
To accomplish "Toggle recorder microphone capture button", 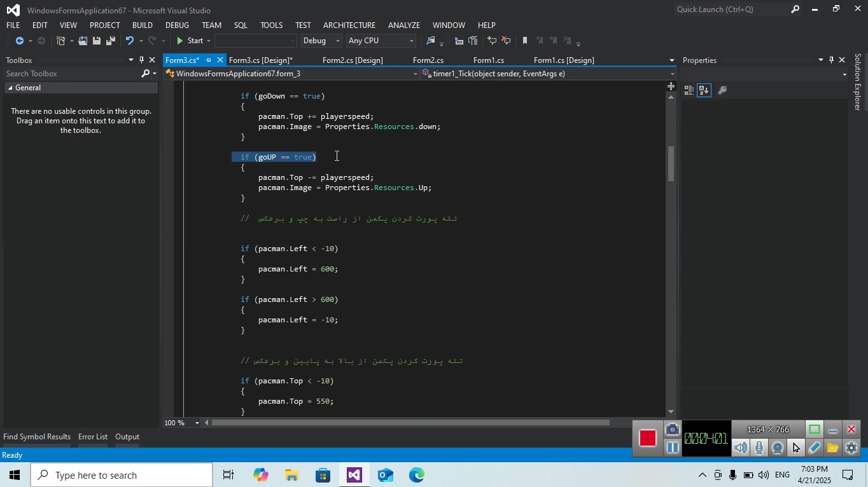I will pyautogui.click(x=759, y=448).
